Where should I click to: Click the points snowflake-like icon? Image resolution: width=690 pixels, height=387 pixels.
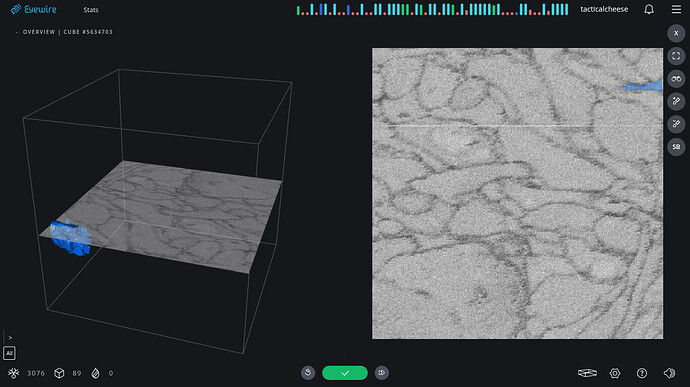14,373
